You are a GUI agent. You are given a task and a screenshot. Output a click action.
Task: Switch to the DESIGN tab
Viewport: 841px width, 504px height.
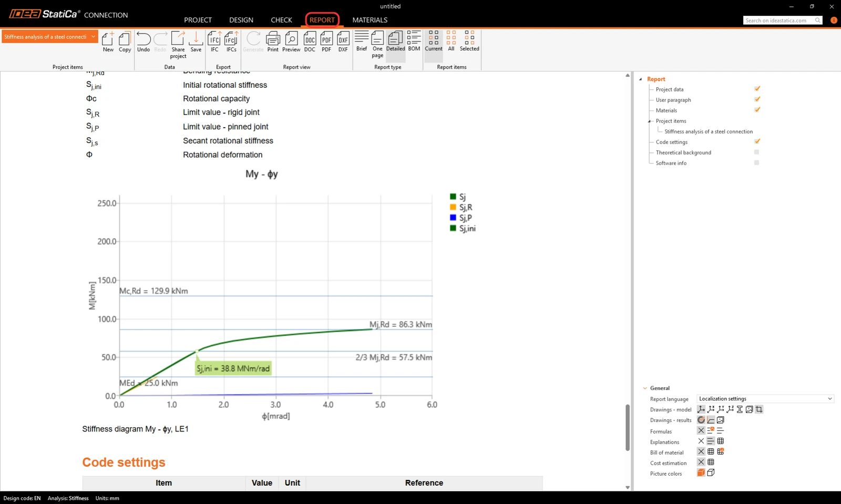click(241, 20)
